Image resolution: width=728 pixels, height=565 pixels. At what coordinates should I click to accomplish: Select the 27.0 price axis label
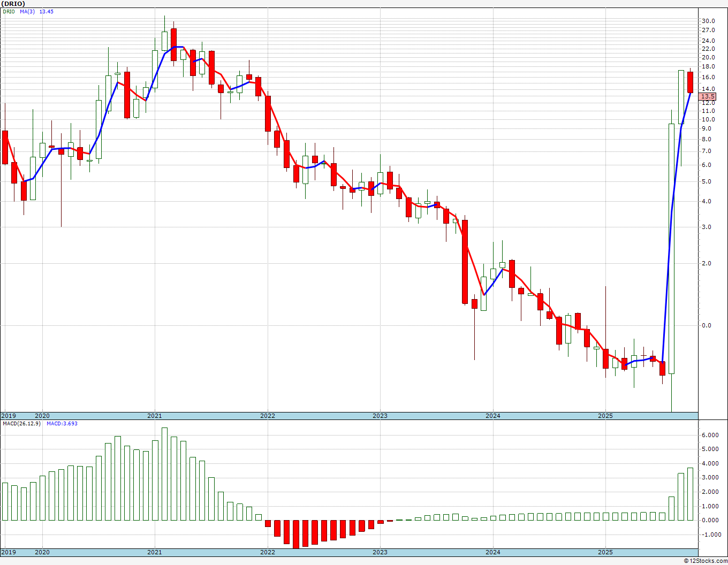708,30
